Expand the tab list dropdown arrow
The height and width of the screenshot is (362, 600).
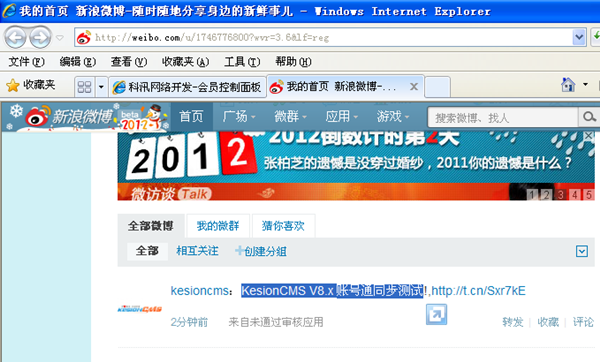point(101,87)
